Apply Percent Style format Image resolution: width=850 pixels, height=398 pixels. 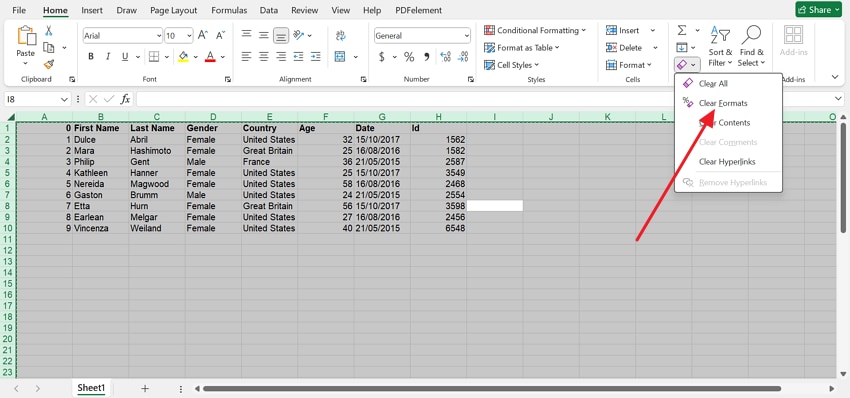click(x=409, y=56)
